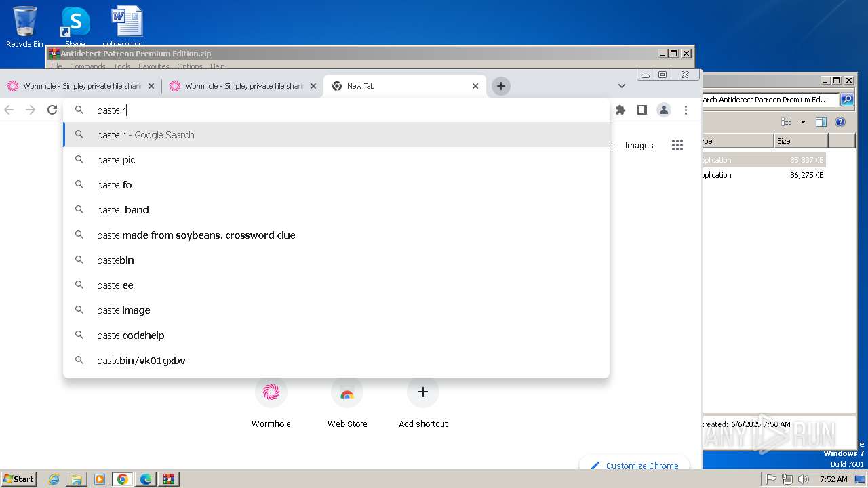Click Add shortcut button
The width and height of the screenshot is (868, 488).
[x=423, y=403]
